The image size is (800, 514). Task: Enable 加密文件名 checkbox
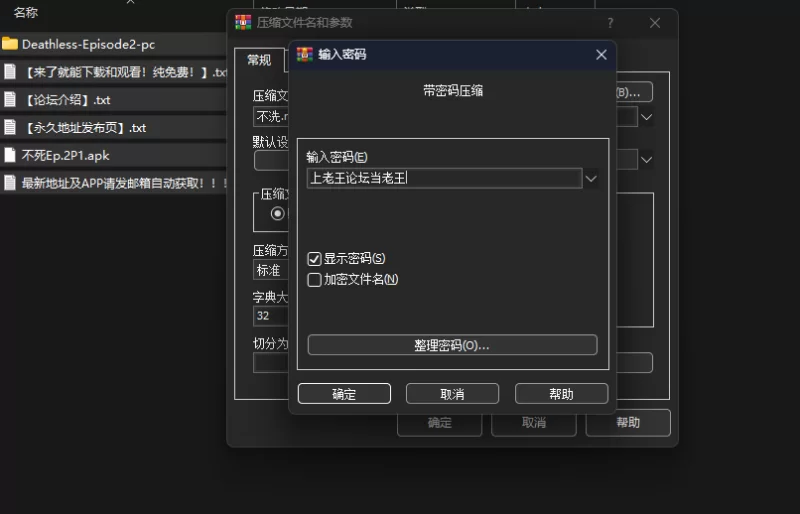click(314, 280)
